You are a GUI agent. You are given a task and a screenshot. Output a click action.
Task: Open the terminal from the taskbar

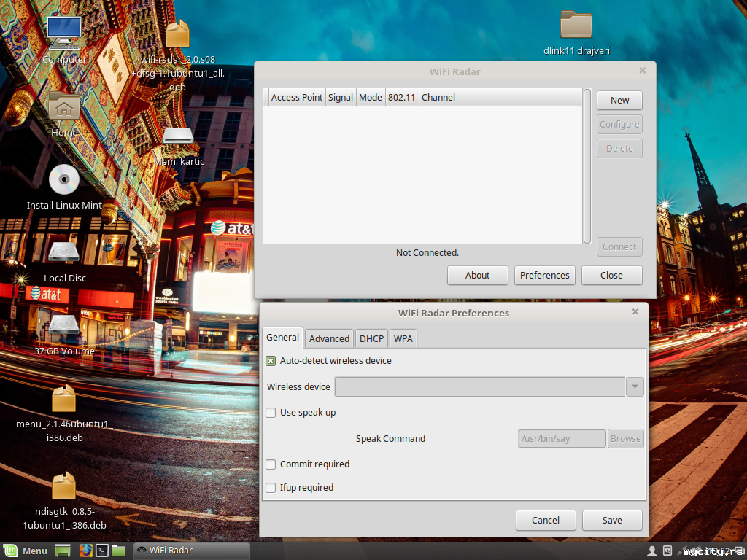[x=102, y=551]
